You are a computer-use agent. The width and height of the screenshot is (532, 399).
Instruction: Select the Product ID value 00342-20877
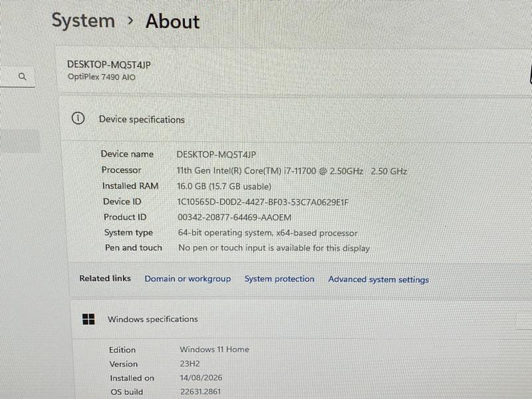click(x=235, y=217)
